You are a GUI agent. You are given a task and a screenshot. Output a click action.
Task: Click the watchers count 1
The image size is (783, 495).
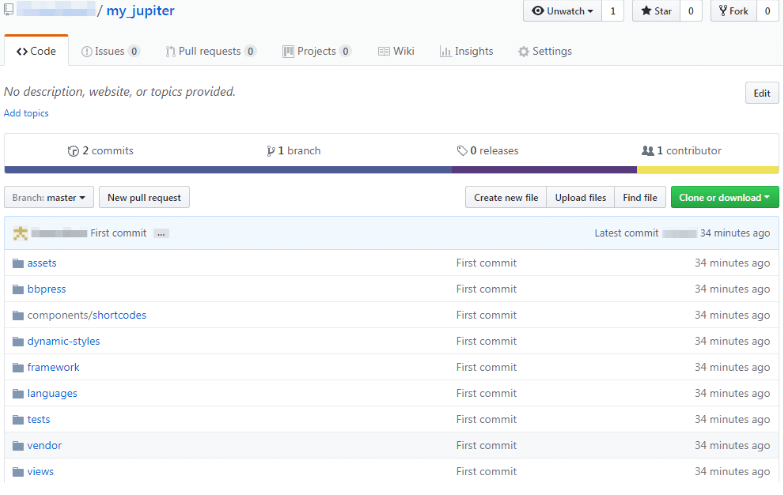tap(613, 11)
